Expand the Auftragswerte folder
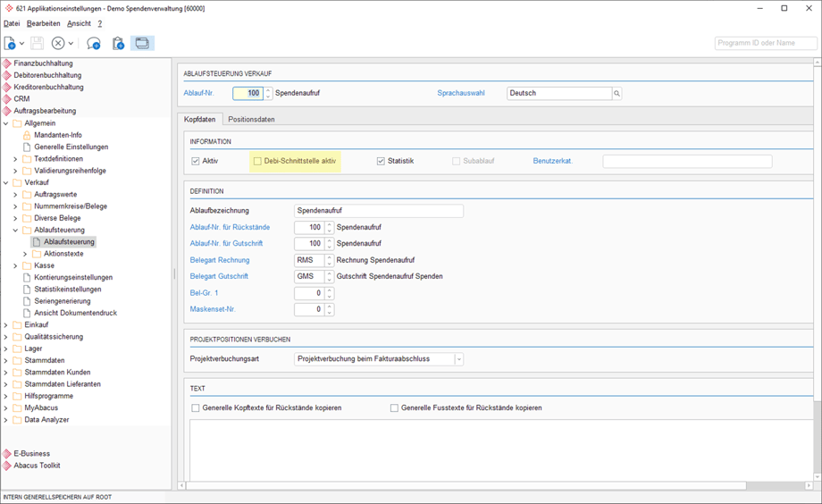The width and height of the screenshot is (822, 504). point(15,195)
